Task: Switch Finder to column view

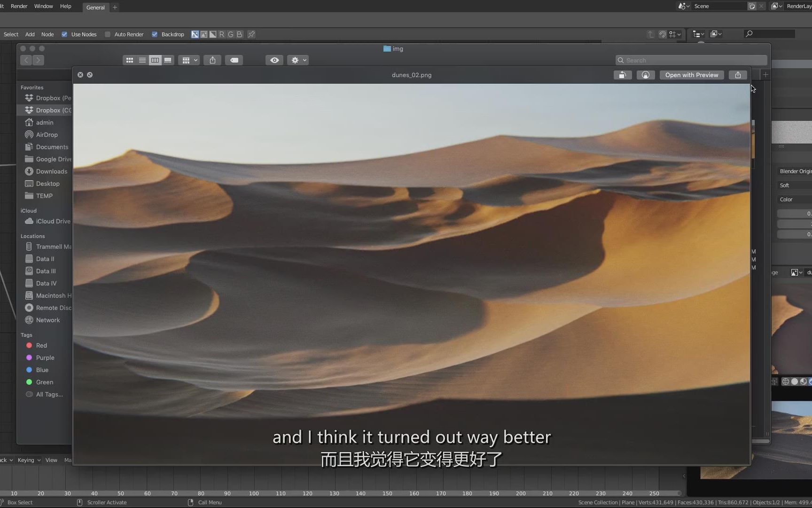Action: click(x=155, y=60)
